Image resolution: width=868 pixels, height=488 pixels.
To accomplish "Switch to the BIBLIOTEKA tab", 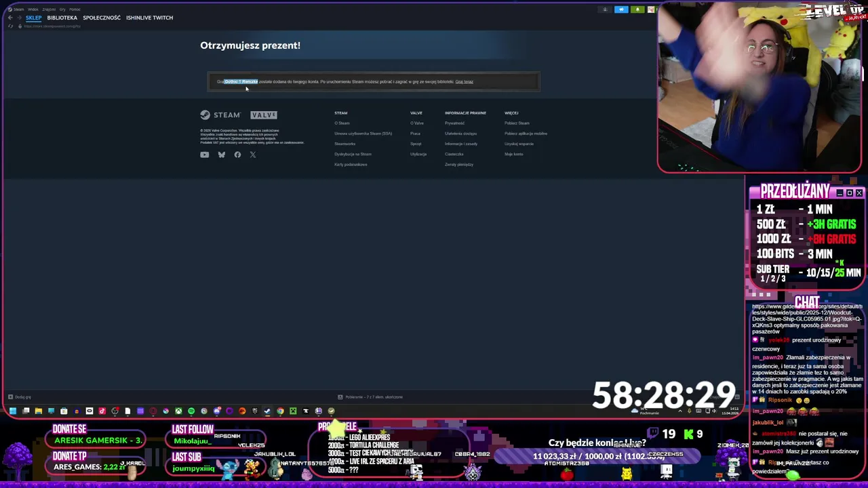I will [62, 18].
